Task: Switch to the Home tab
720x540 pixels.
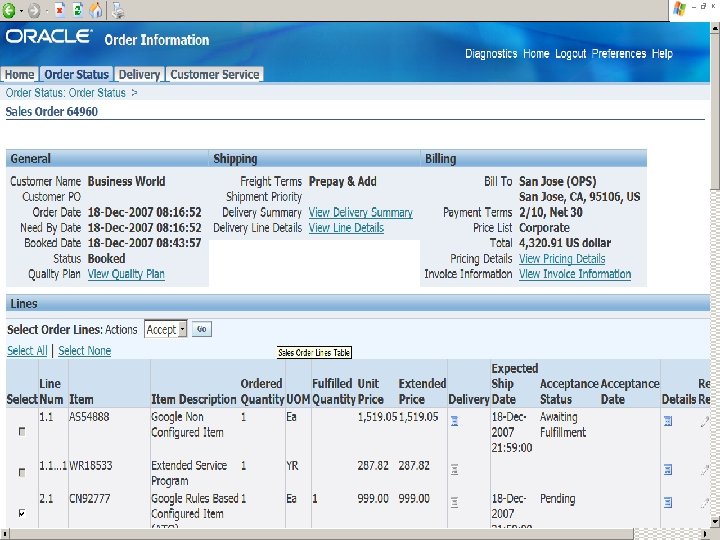Action: click(19, 74)
